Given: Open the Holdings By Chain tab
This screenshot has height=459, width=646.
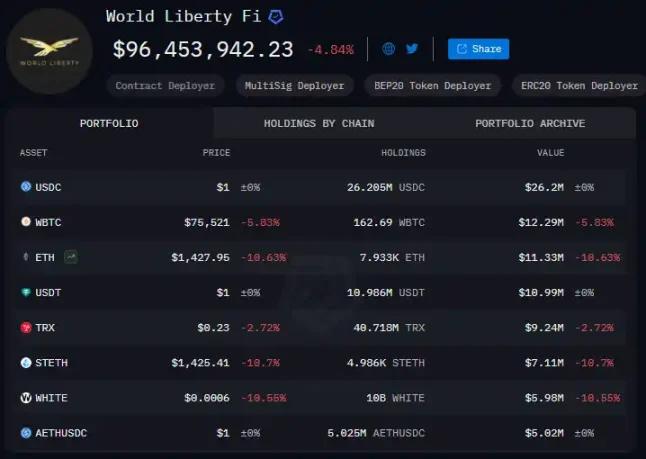Looking at the screenshot, I should coord(319,123).
